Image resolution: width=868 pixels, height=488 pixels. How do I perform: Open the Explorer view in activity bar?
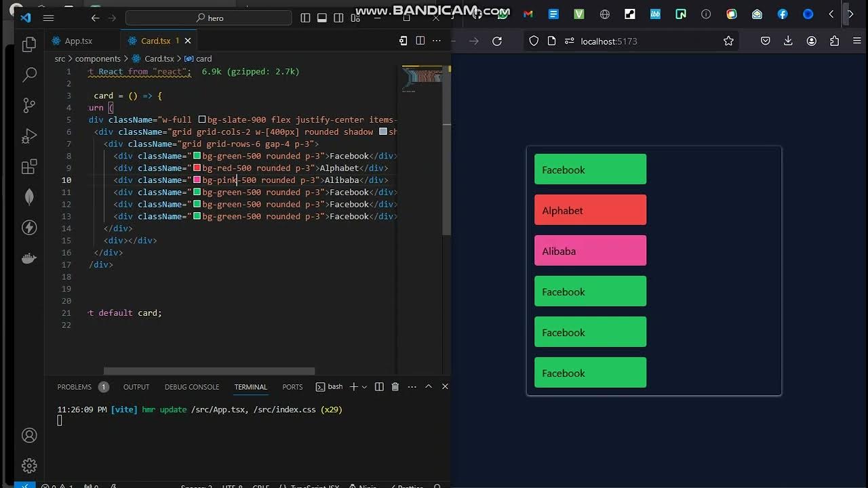pos(29,45)
